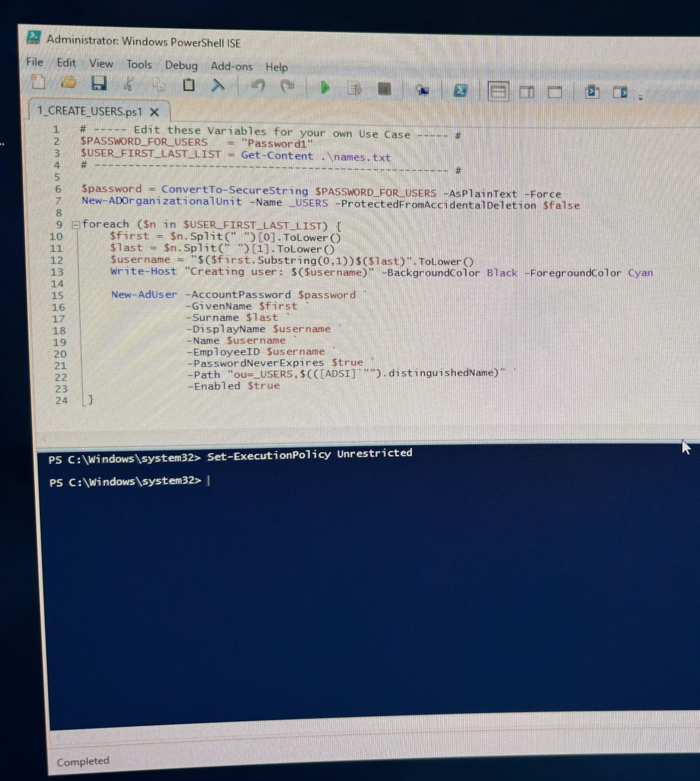Close the 1_CREATE_USERS.ps1 script tab
Image resolution: width=700 pixels, height=781 pixels.
[x=155, y=112]
